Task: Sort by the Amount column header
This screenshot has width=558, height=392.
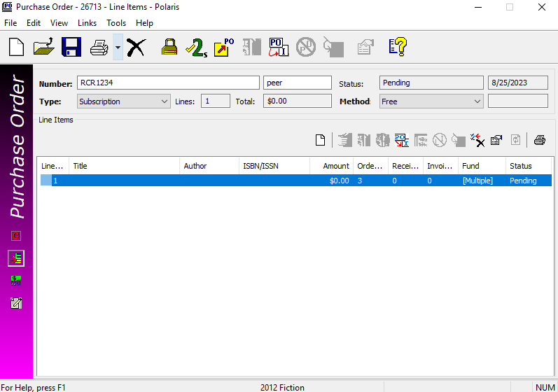Action: [x=332, y=166]
